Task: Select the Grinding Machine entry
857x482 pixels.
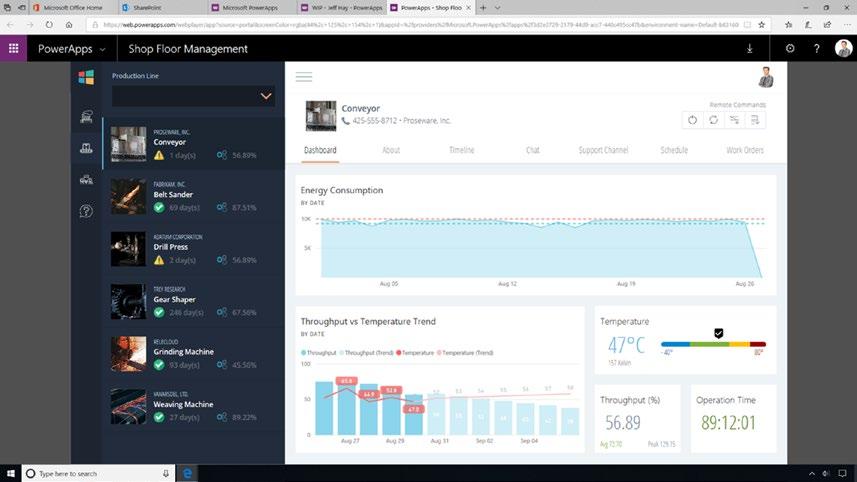Action: tap(193, 354)
